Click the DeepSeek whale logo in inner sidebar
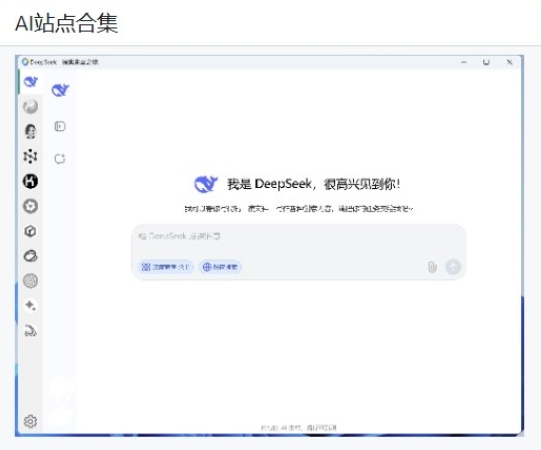 click(x=60, y=90)
